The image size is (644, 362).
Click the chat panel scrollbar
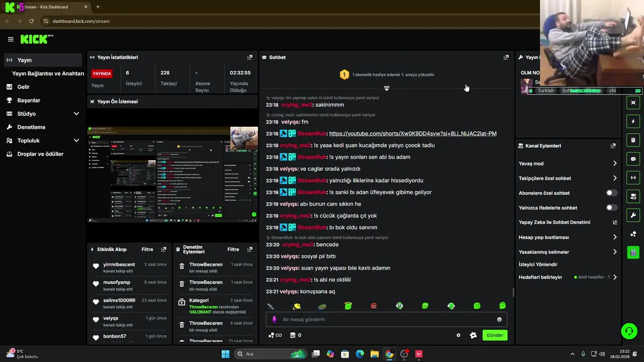pyautogui.click(x=513, y=292)
